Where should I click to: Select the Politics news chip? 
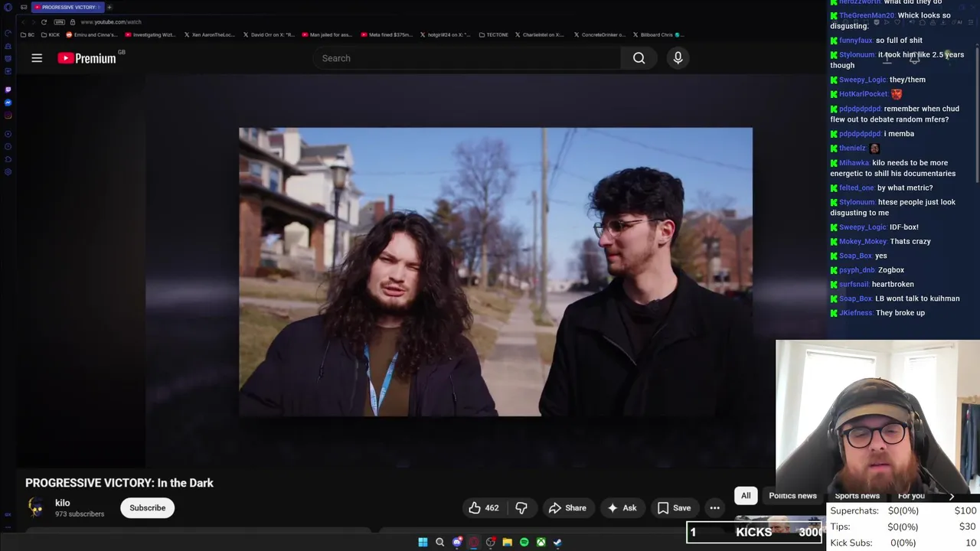point(792,496)
